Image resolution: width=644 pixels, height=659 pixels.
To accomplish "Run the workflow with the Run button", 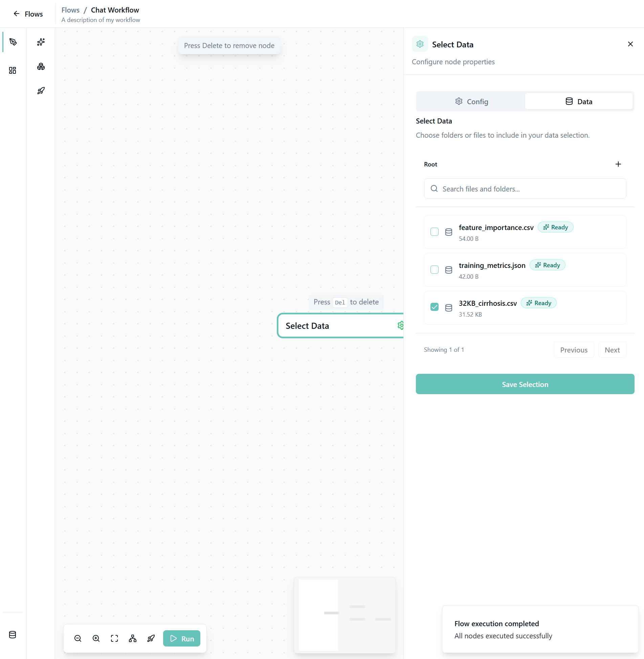I will click(182, 638).
